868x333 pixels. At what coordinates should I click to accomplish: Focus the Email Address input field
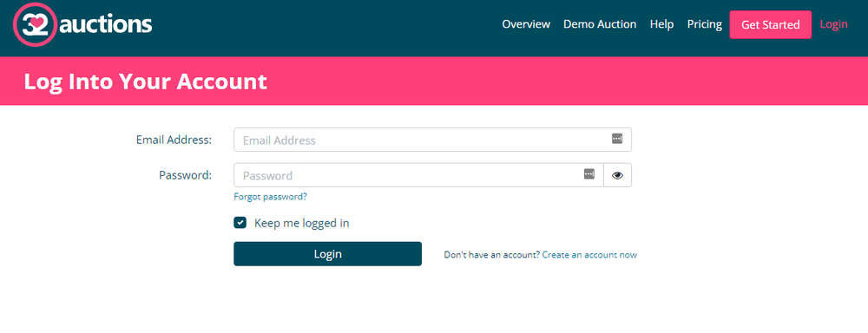tap(432, 140)
